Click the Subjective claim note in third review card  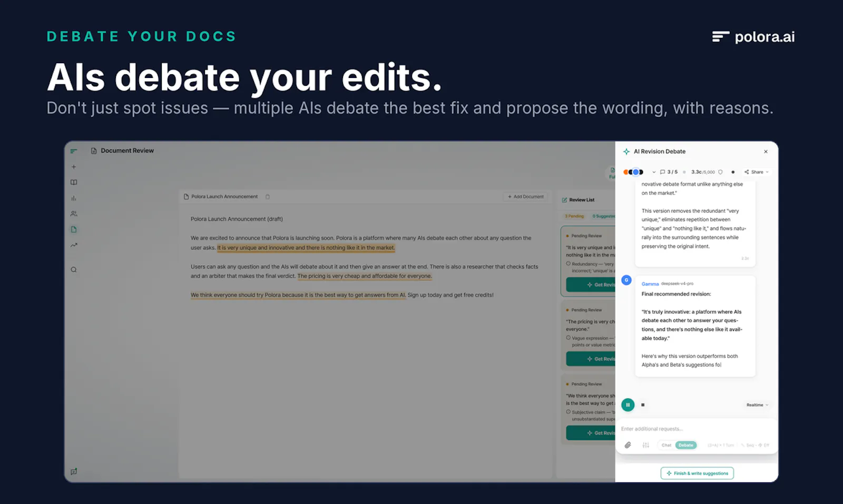(x=591, y=416)
